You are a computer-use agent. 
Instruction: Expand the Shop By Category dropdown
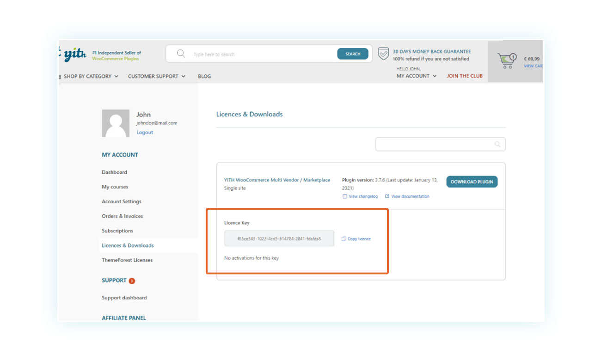91,76
